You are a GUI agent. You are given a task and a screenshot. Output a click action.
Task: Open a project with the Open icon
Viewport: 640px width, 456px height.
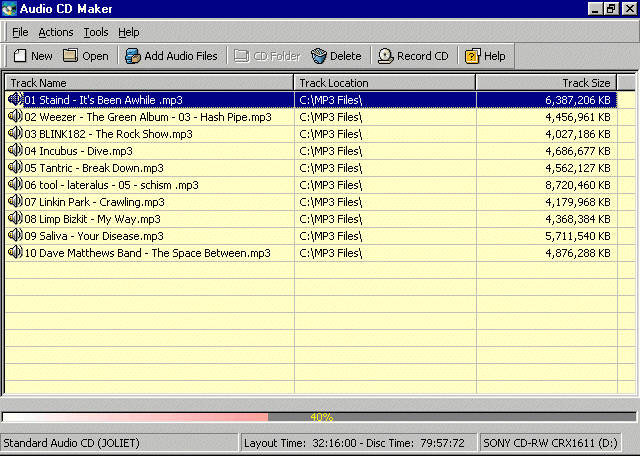[70, 56]
